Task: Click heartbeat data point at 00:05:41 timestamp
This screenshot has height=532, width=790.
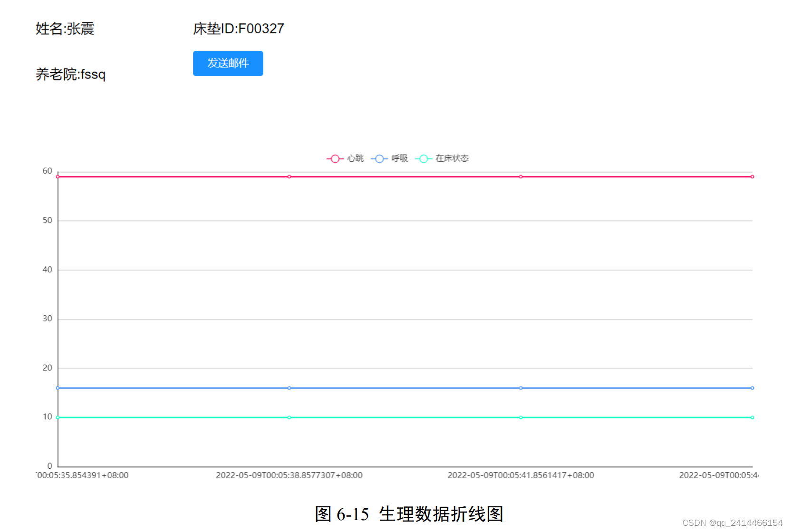Action: coord(520,177)
